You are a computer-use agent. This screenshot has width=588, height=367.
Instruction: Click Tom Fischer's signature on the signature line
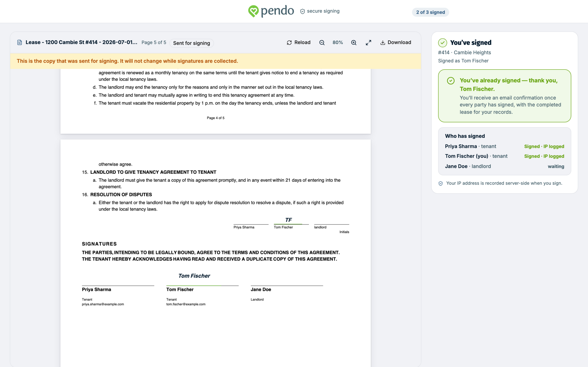pyautogui.click(x=194, y=276)
